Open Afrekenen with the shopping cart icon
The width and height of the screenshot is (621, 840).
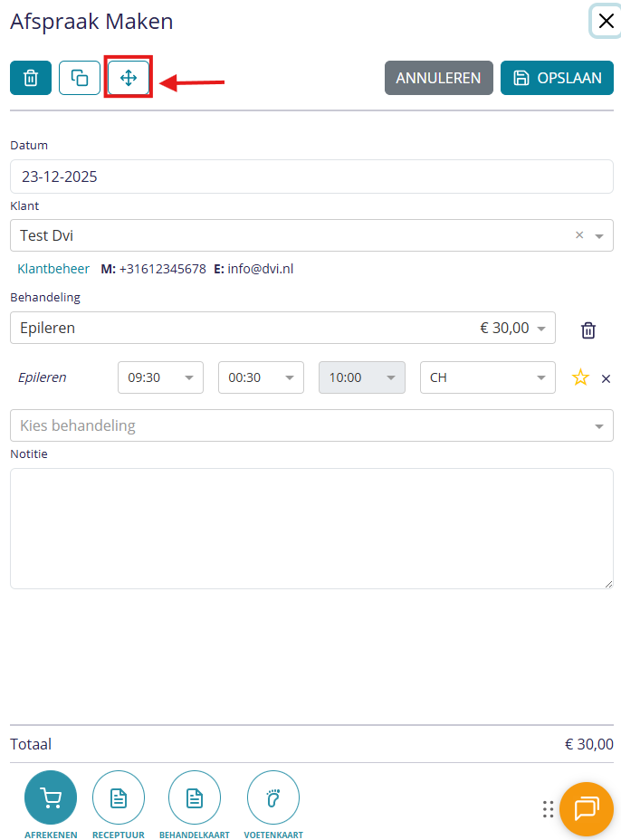click(51, 797)
